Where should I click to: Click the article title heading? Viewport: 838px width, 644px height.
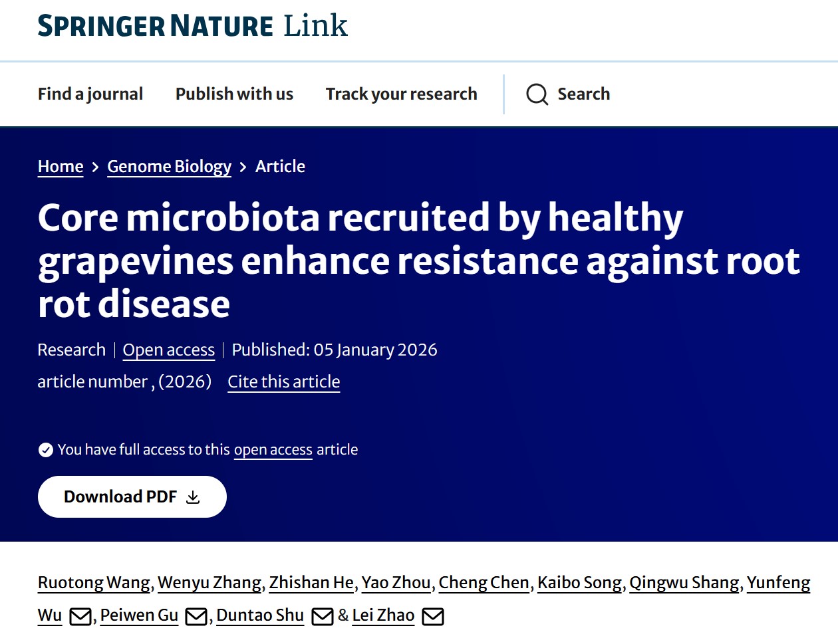click(419, 261)
